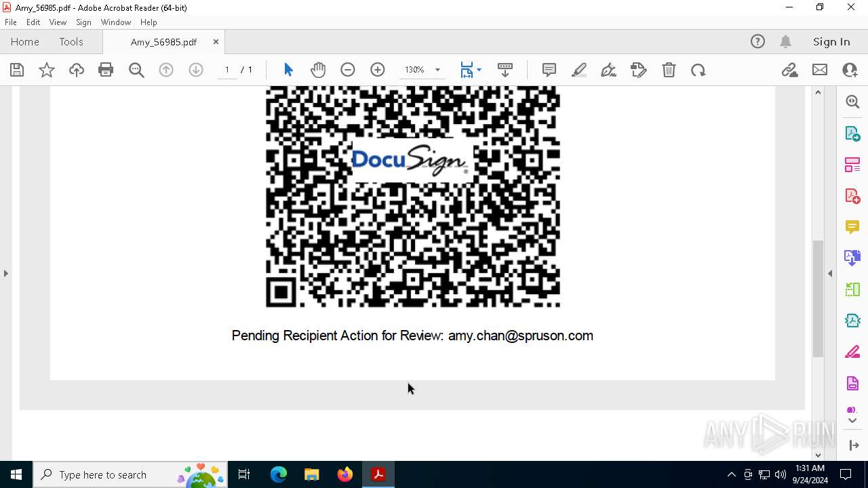Click the scrollbar down arrow
This screenshot has height=488, width=868.
(x=818, y=455)
